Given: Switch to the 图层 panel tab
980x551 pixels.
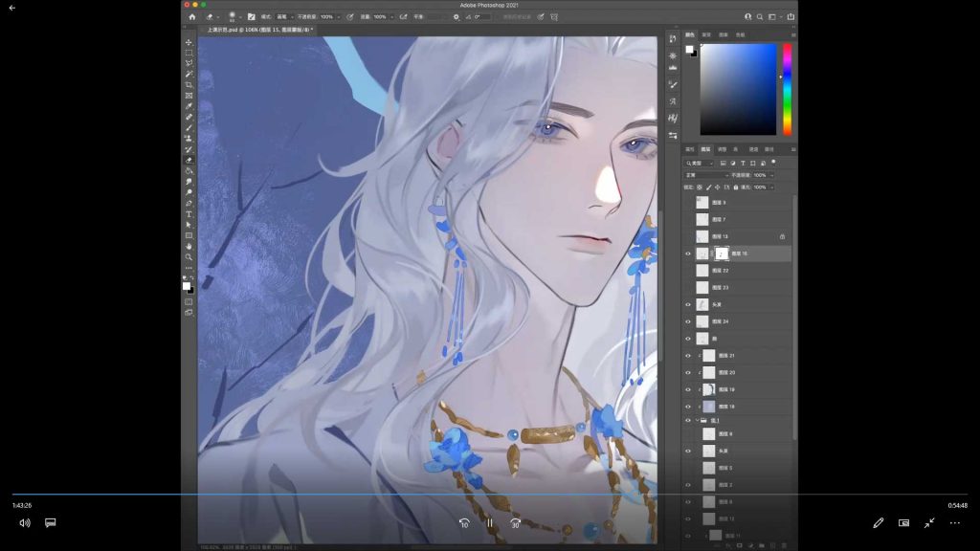Looking at the screenshot, I should (x=706, y=149).
